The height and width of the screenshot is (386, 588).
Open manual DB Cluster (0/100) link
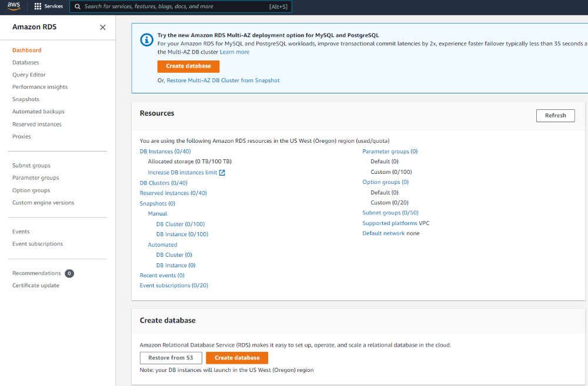(x=181, y=224)
